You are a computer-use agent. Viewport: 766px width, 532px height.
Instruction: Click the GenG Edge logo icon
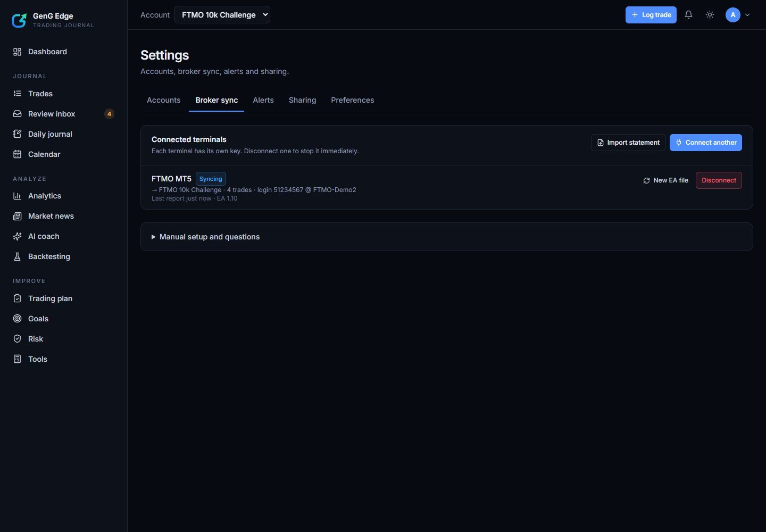[19, 20]
